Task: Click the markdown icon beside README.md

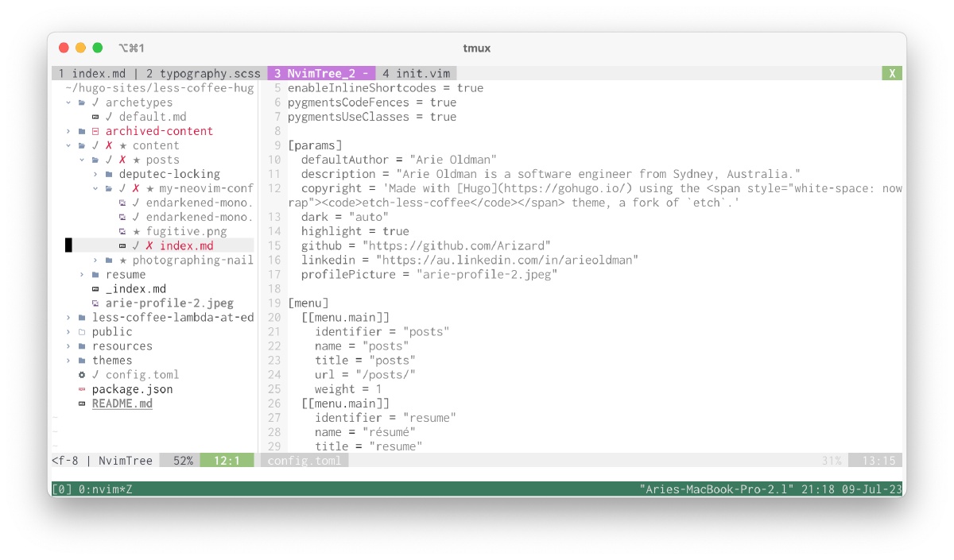Action: (x=82, y=404)
